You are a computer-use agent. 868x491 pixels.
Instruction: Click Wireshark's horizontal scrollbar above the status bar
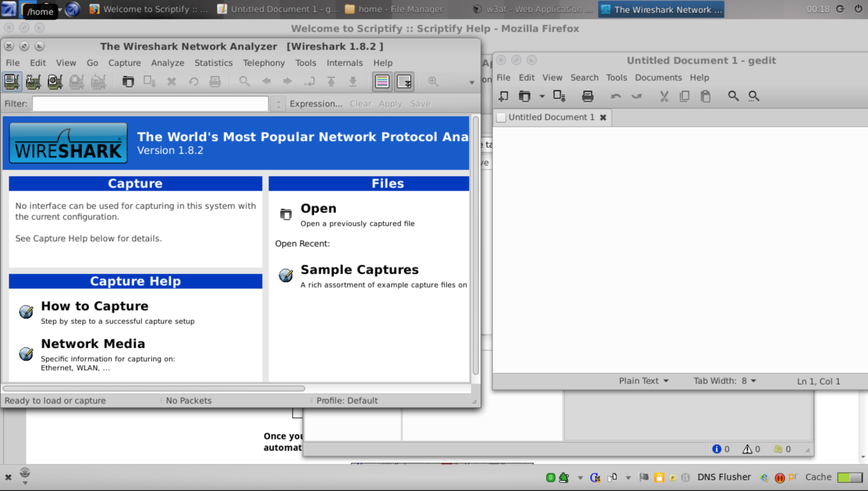[x=154, y=389]
